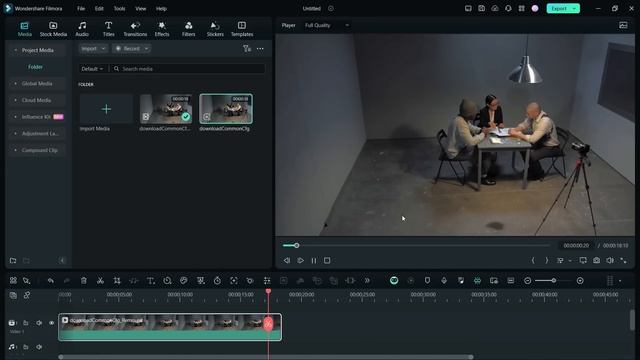640x360 pixels.
Task: Click the scissors split icon
Action: 100,281
